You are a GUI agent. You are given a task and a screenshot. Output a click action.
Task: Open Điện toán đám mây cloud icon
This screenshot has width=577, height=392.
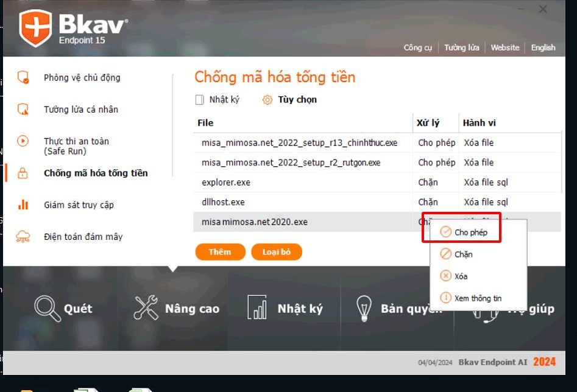pyautogui.click(x=23, y=237)
